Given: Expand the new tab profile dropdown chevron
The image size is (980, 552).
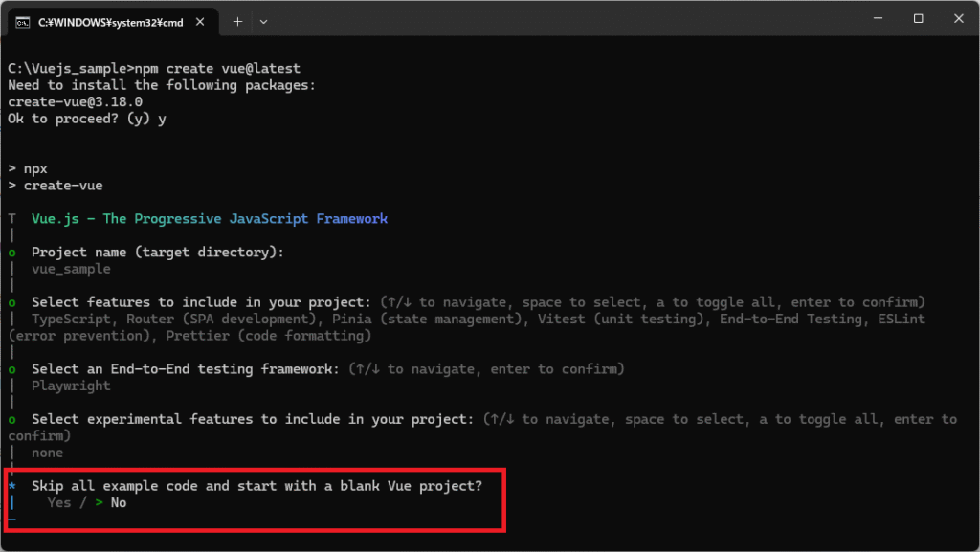Looking at the screenshot, I should click(x=264, y=21).
